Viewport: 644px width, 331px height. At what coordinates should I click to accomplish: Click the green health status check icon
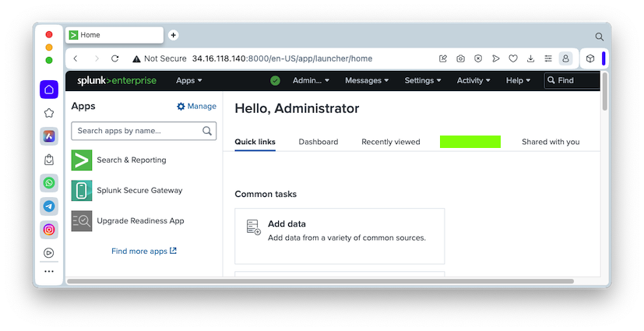click(275, 80)
